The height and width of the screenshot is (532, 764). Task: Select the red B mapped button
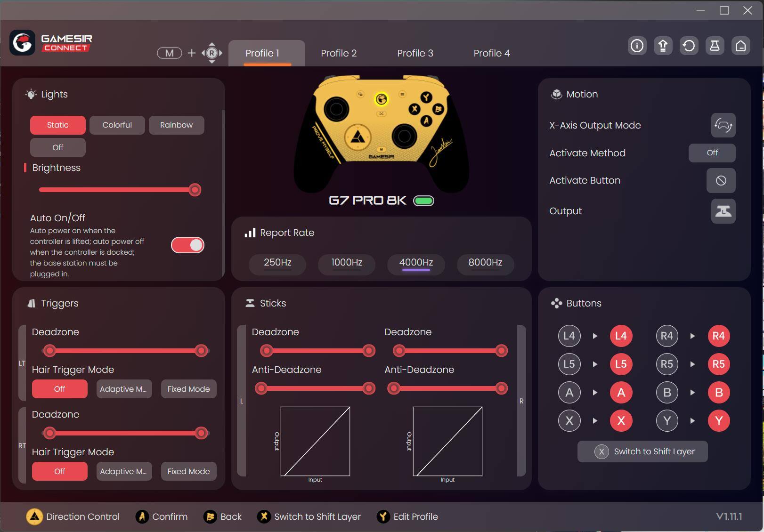[x=718, y=393]
